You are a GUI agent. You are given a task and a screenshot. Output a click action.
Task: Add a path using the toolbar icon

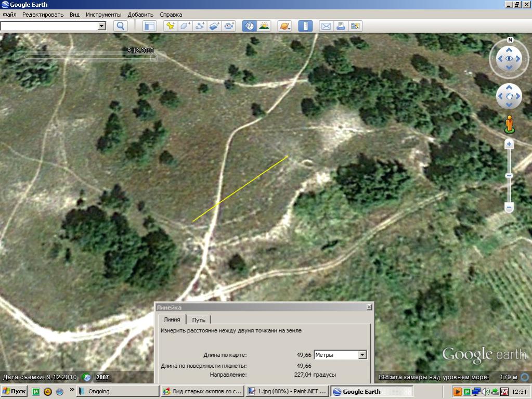click(200, 26)
